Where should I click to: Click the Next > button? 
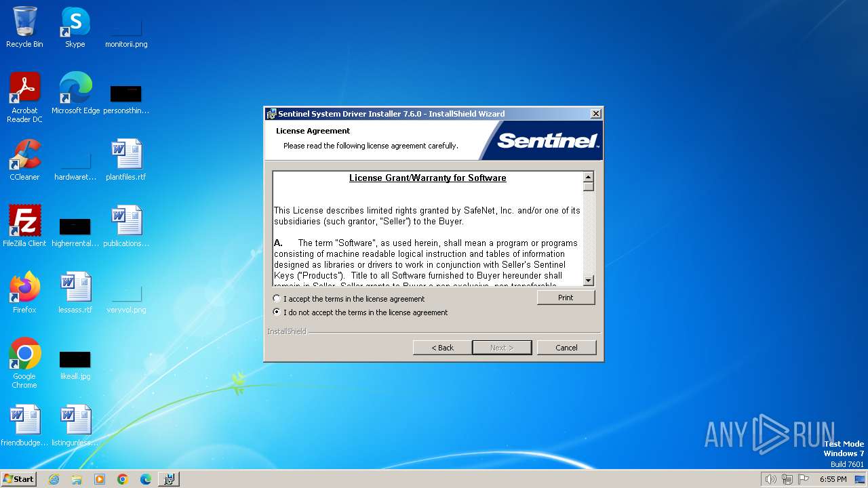502,348
